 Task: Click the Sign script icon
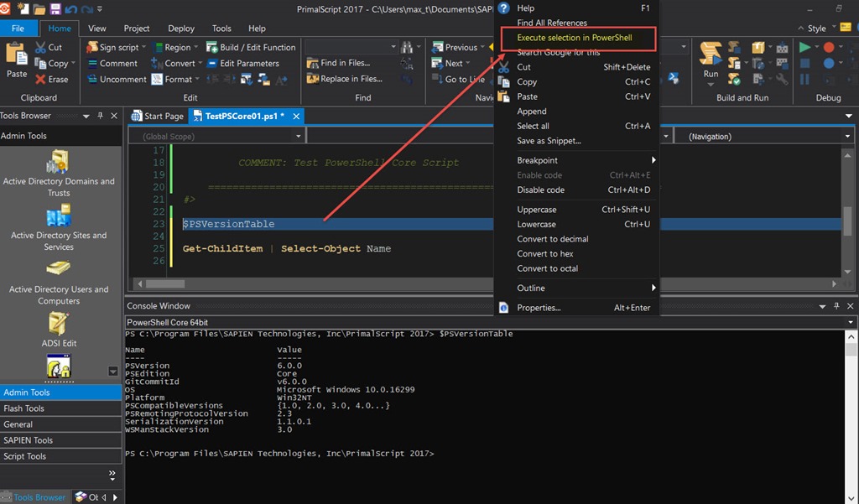(x=92, y=47)
